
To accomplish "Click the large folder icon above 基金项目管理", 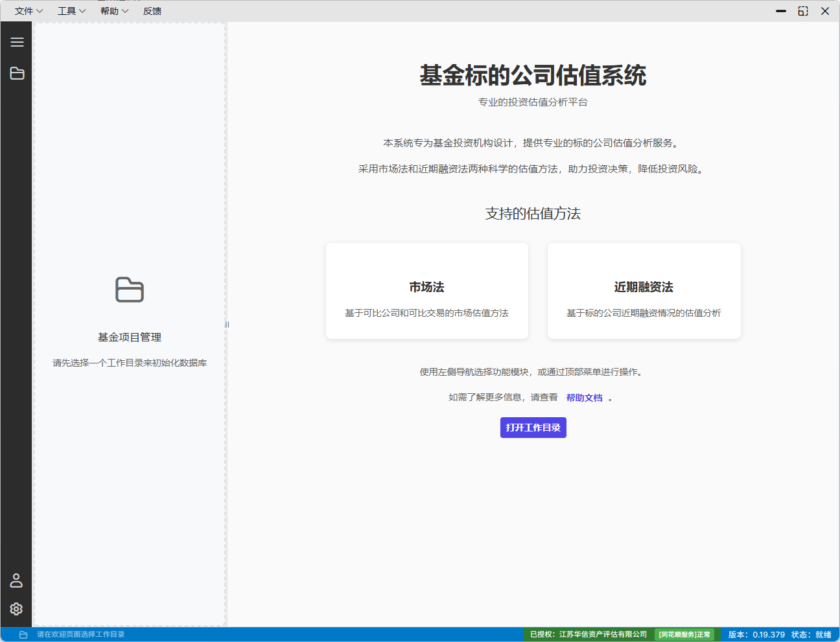I will (130, 290).
